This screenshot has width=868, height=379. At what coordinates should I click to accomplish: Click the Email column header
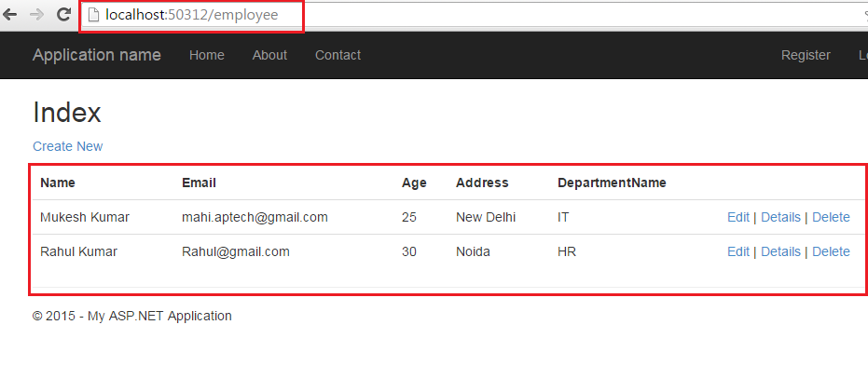pyautogui.click(x=199, y=183)
